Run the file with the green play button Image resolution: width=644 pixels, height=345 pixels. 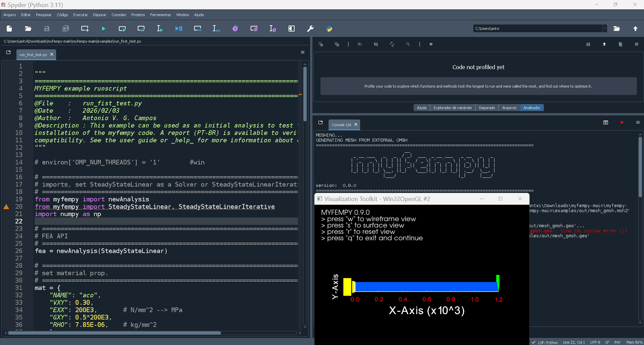103,29
